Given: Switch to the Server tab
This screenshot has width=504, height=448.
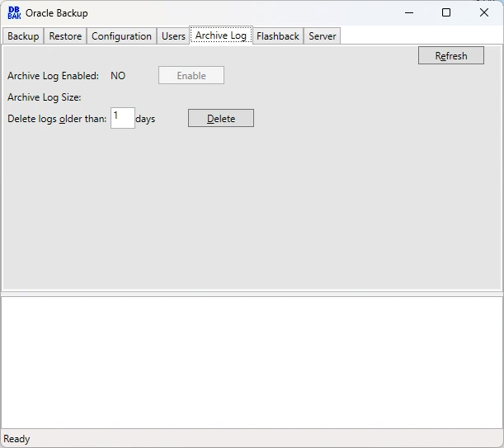Looking at the screenshot, I should pos(322,36).
